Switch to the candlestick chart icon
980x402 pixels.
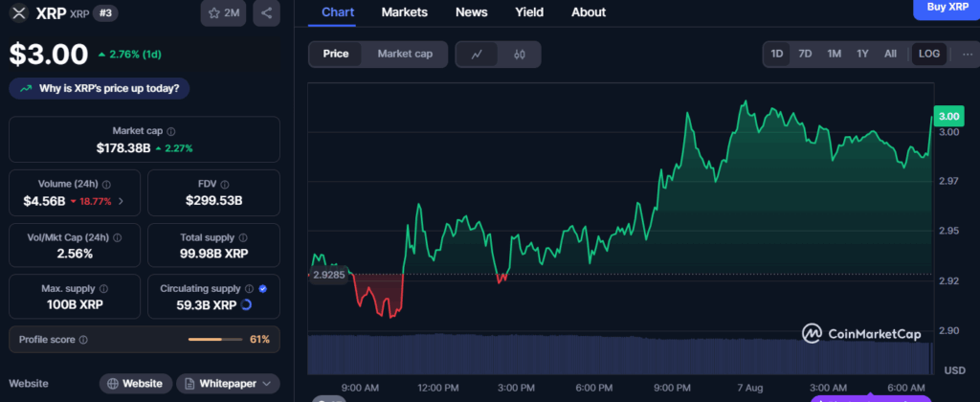[520, 55]
